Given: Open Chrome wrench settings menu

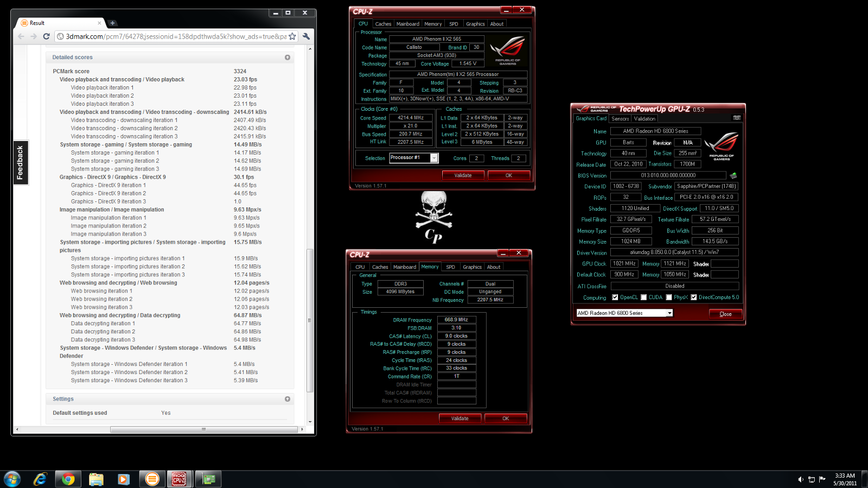Looking at the screenshot, I should point(307,36).
